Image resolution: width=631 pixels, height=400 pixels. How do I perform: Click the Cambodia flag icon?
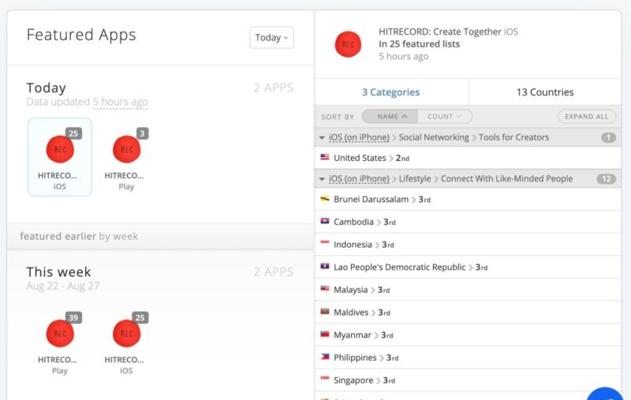tap(325, 221)
